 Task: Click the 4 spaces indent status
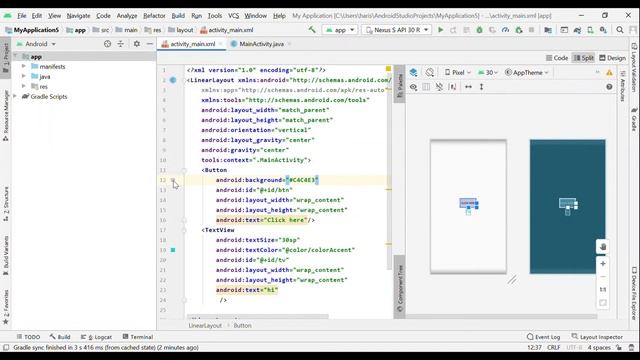tap(599, 347)
